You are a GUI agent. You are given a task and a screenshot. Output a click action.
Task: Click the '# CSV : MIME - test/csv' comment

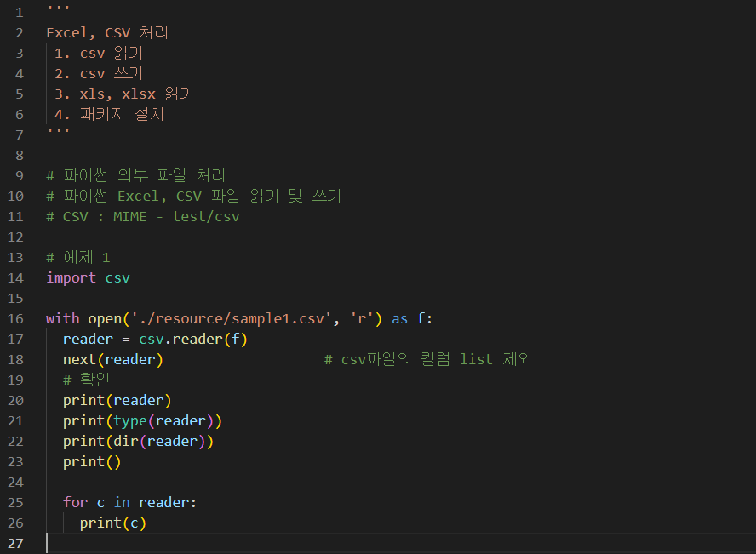(x=143, y=217)
